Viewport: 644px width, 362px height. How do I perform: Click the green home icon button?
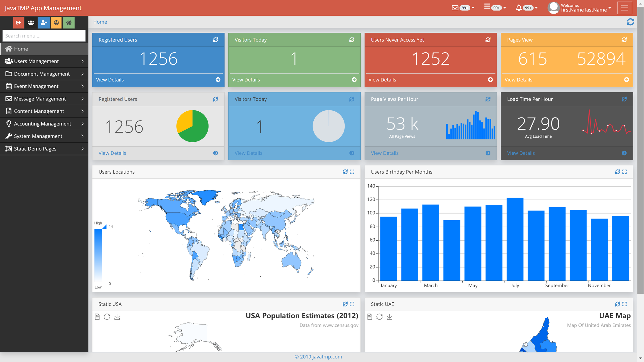69,23
